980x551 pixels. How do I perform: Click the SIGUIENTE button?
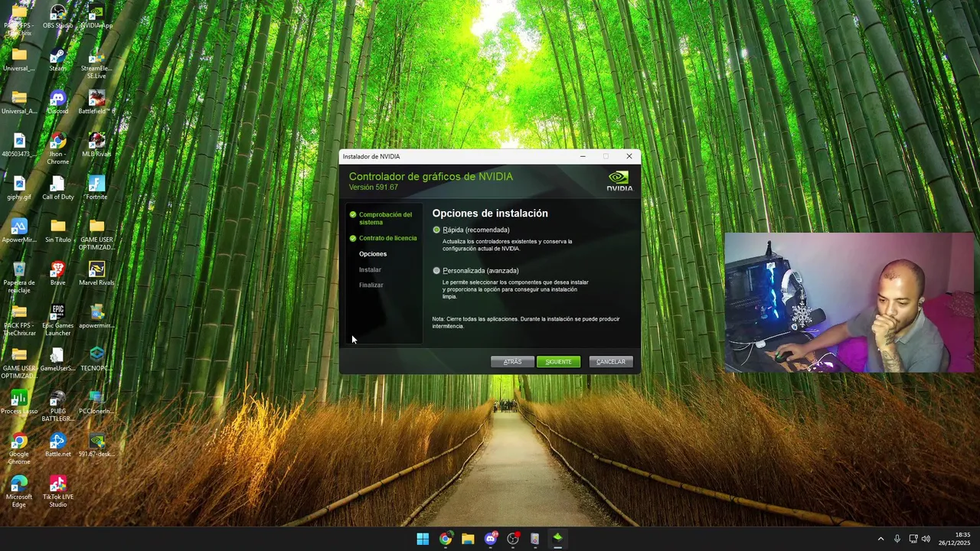tap(558, 361)
